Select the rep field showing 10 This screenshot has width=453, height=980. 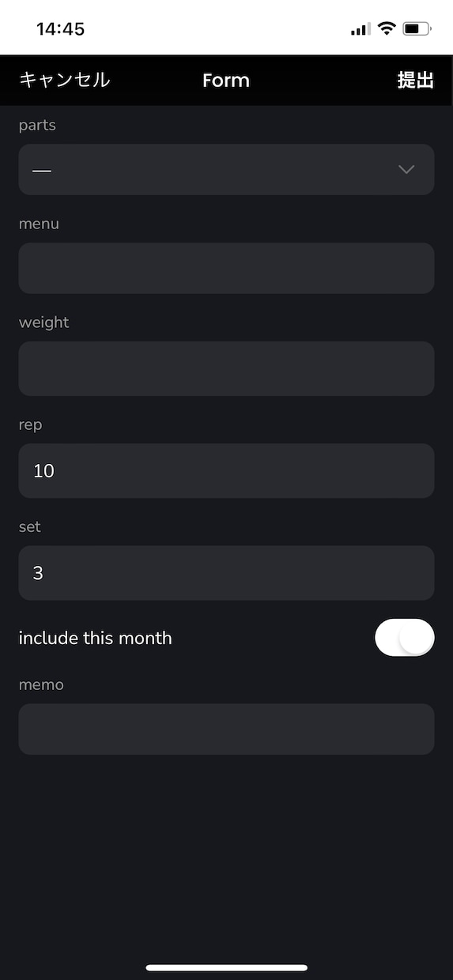tap(226, 470)
